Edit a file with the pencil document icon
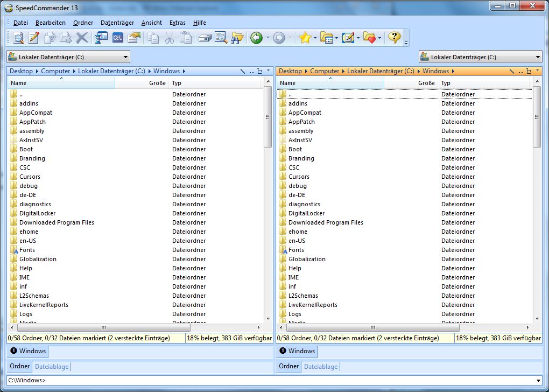This screenshot has width=549, height=392. point(33,38)
